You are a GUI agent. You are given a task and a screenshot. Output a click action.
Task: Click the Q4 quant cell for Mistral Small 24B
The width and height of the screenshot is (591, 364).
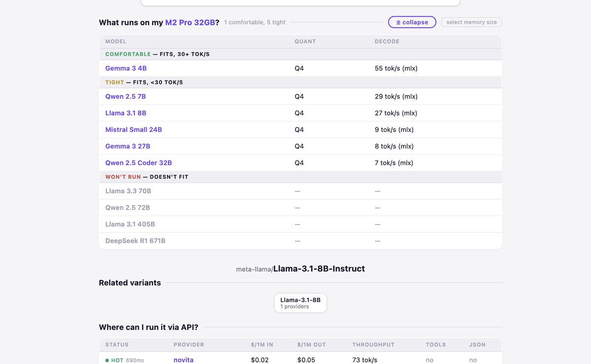(299, 130)
